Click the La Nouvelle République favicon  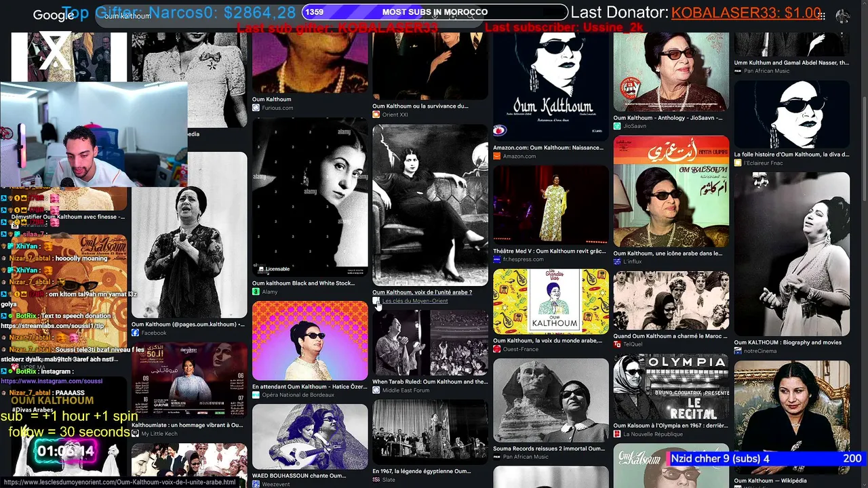(x=617, y=434)
